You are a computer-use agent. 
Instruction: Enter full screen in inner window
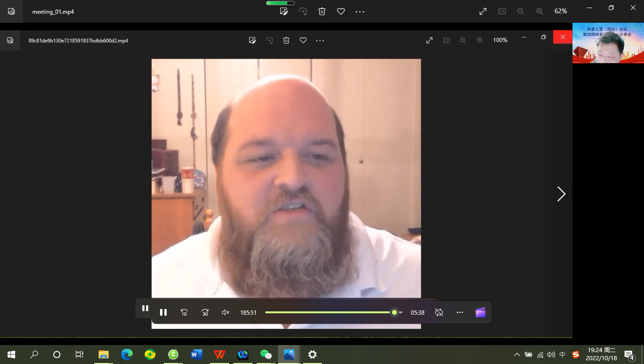pos(429,40)
